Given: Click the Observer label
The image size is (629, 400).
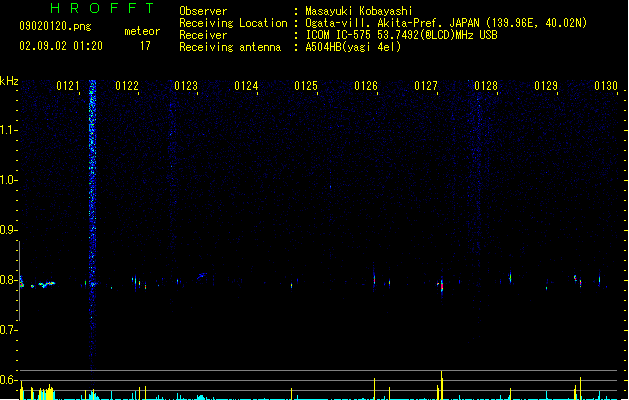Looking at the screenshot, I should pyautogui.click(x=203, y=11).
